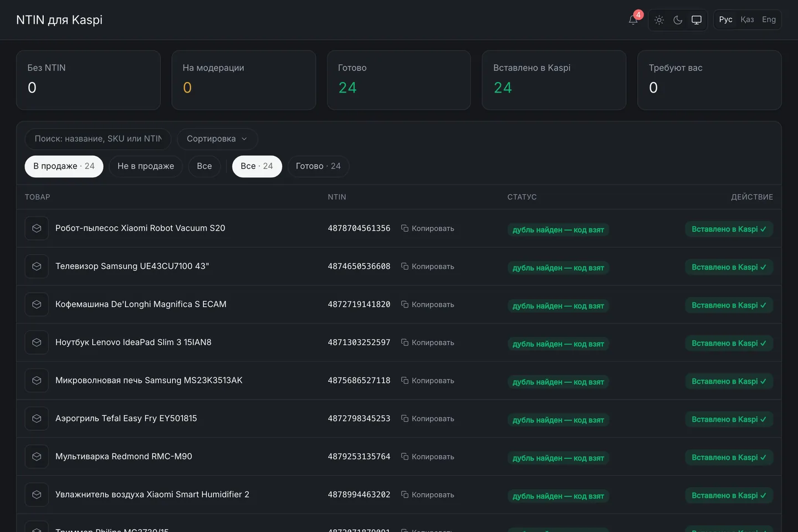
Task: Focus the search field for name, SKU, NTIN
Action: (98, 139)
